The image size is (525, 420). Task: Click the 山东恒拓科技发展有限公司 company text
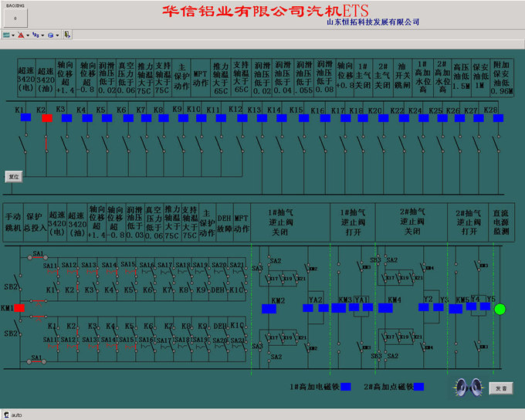(373, 22)
